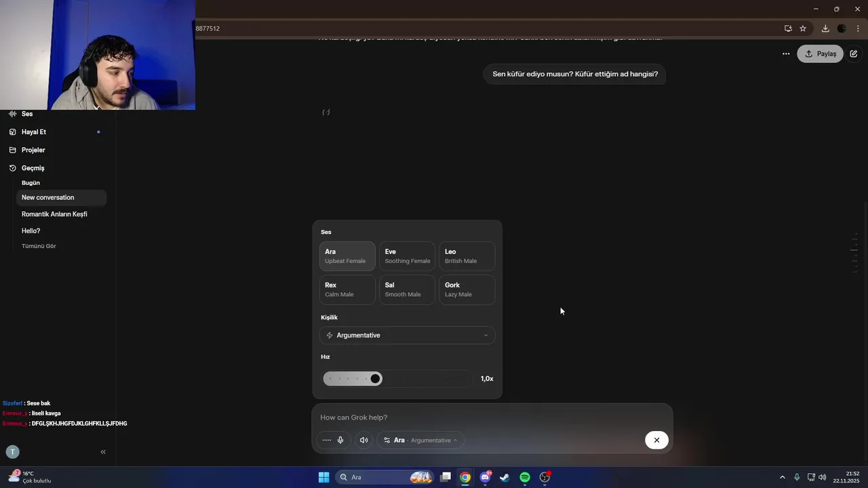Bookmark this page with the star icon
868x488 pixels.
[x=803, y=28]
